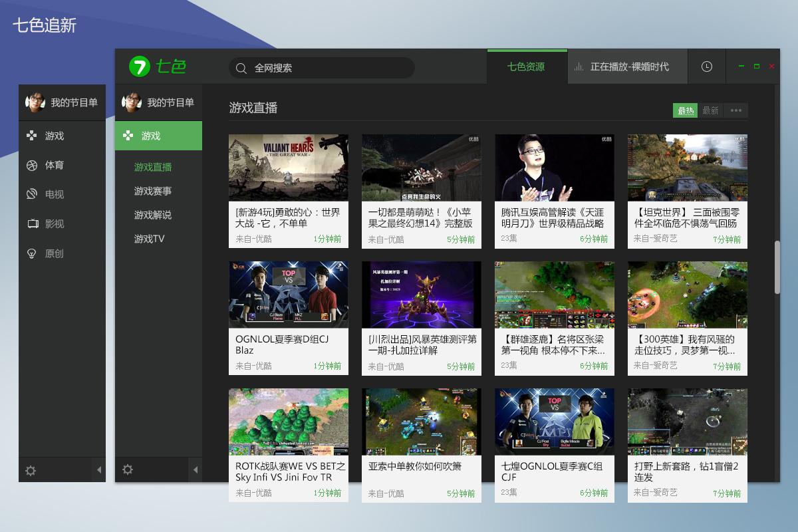Click the 电视 satellite icon in left panel
The width and height of the screenshot is (798, 532).
32,195
